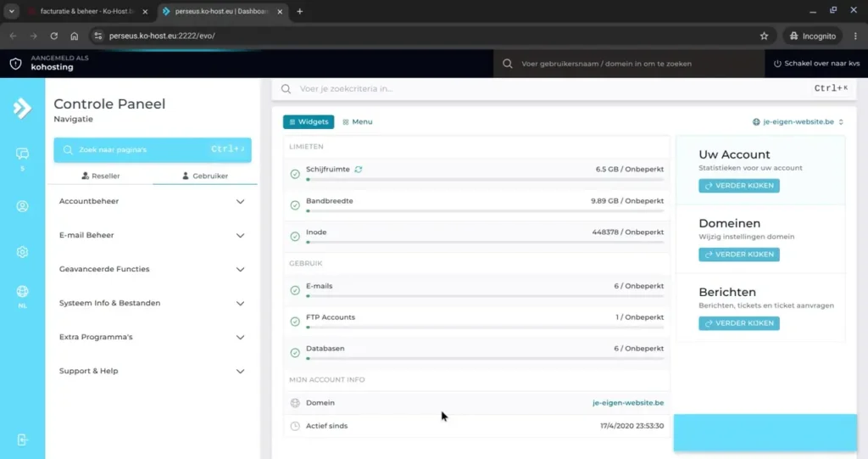This screenshot has height=459, width=868.
Task: Click the DirectAdmin logo icon in sidebar
Action: tap(22, 108)
